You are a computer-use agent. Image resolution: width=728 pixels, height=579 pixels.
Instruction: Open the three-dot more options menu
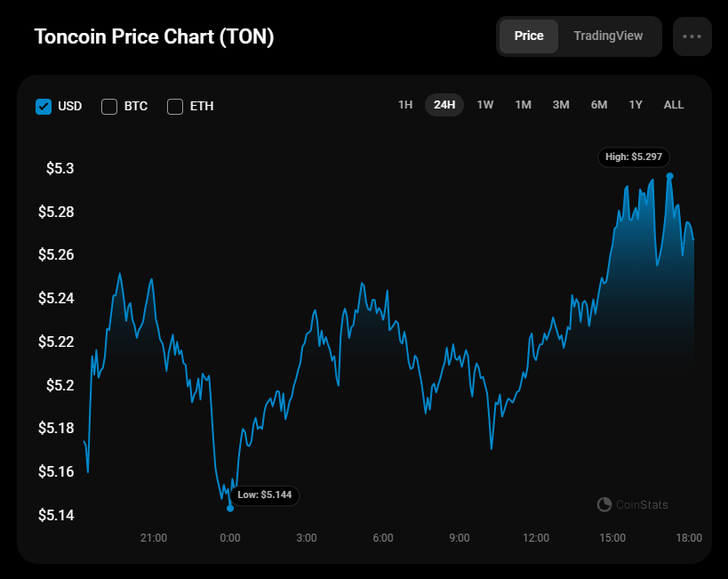pos(692,36)
